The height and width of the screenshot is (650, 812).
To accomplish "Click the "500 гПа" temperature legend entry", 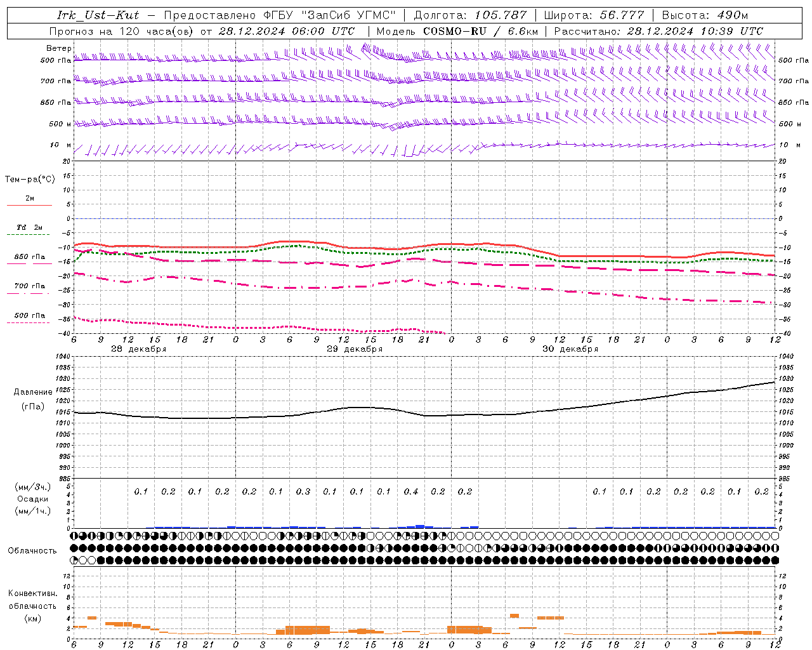I will (29, 315).
